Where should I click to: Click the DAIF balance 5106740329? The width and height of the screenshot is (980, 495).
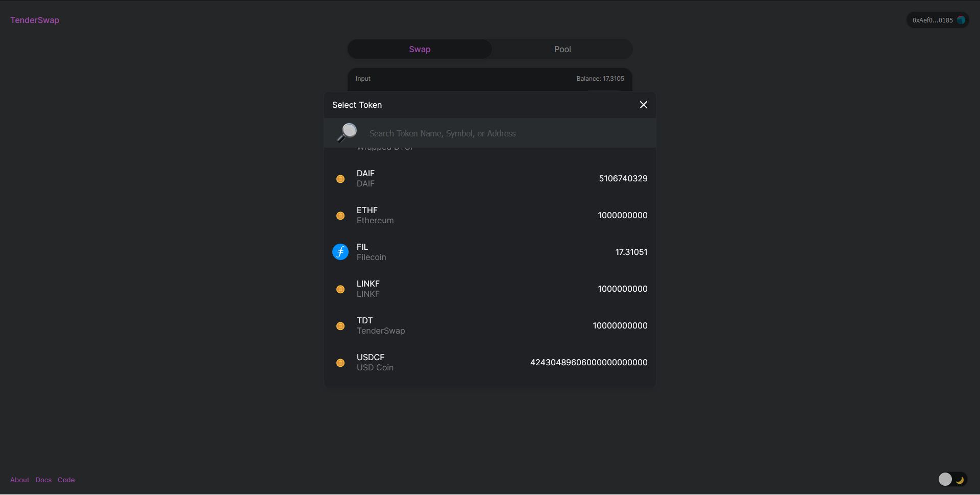pyautogui.click(x=623, y=179)
